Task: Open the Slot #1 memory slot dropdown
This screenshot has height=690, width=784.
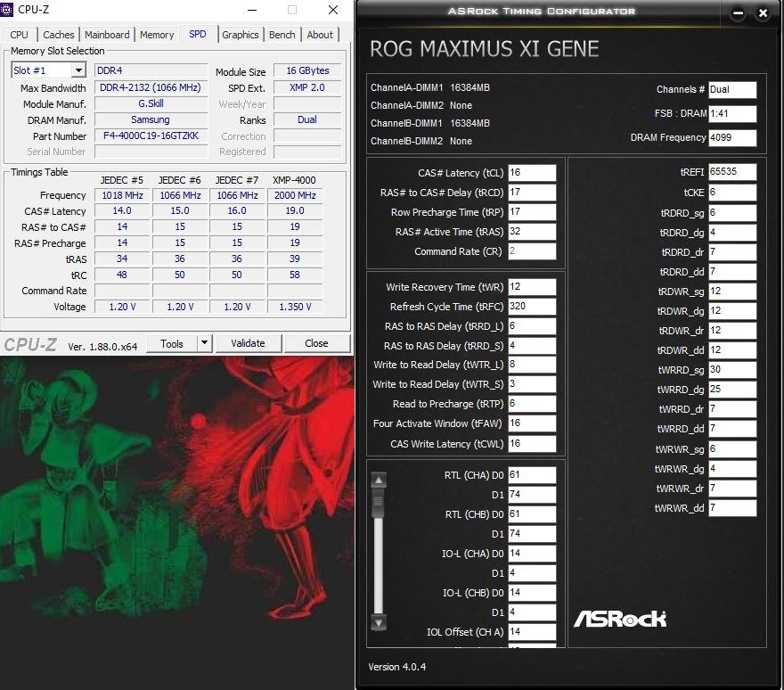Action: click(x=78, y=70)
